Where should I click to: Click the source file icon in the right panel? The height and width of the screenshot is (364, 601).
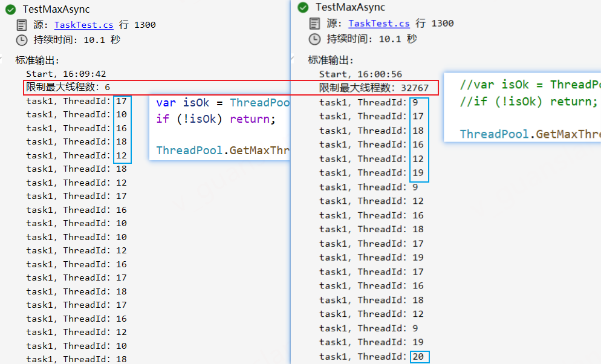[314, 23]
